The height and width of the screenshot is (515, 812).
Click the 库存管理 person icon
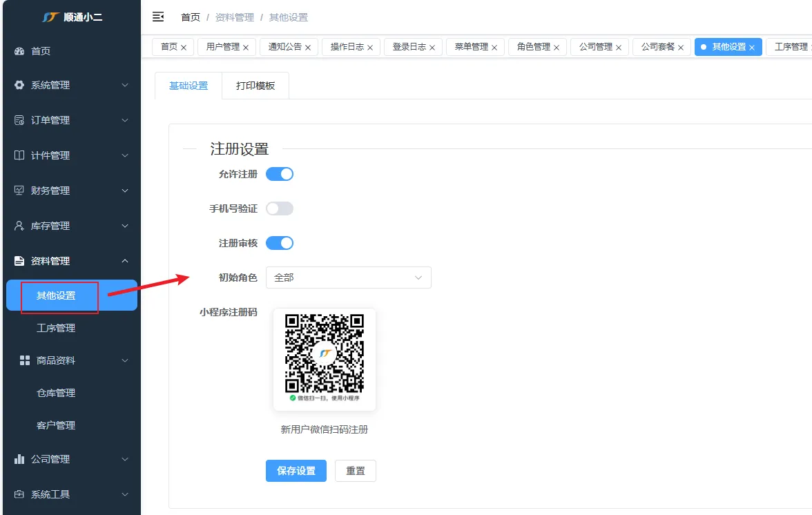(19, 226)
